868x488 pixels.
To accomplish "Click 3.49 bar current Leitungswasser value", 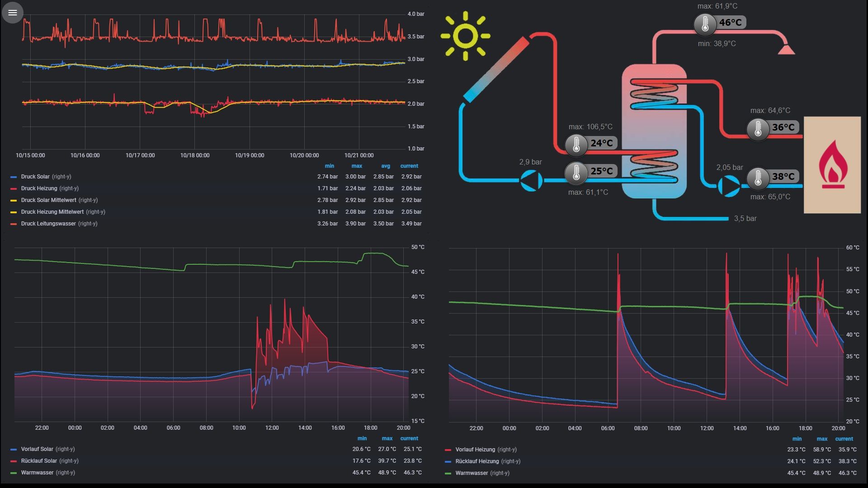I will tap(411, 224).
